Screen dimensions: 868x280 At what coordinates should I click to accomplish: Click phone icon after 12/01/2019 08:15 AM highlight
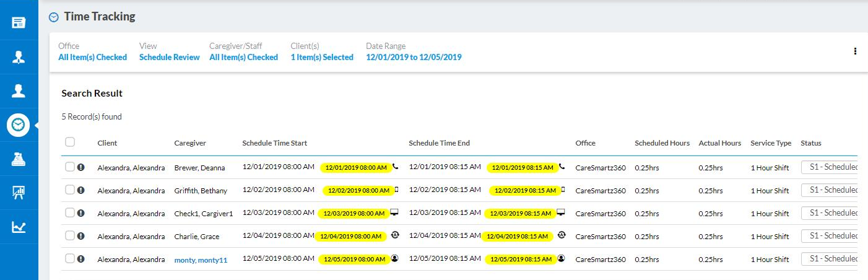click(562, 167)
